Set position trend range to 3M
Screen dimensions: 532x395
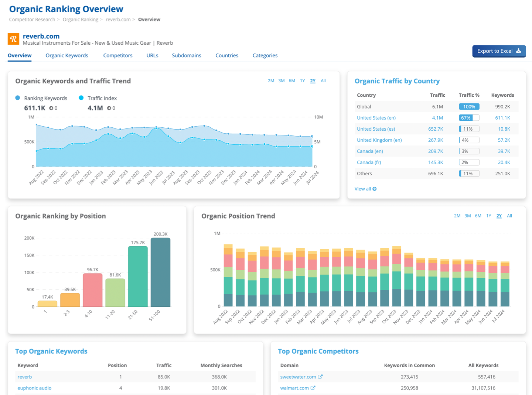point(467,216)
